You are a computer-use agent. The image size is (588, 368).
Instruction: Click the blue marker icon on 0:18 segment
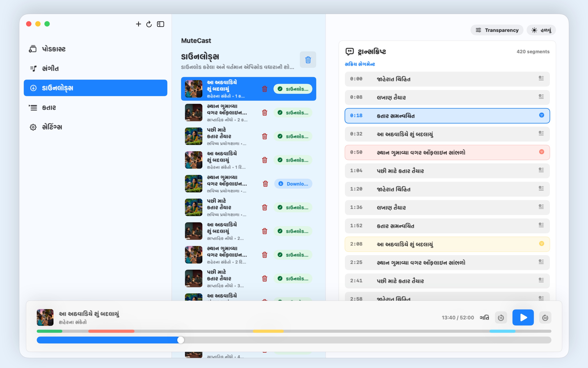[542, 115]
